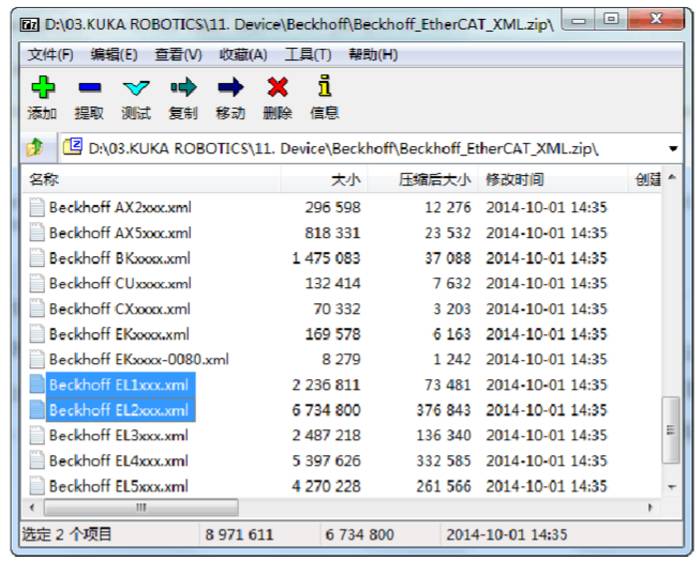This screenshot has height=565, width=697.
Task: Click the vertical scrollbar down arrow
Action: pyautogui.click(x=672, y=487)
